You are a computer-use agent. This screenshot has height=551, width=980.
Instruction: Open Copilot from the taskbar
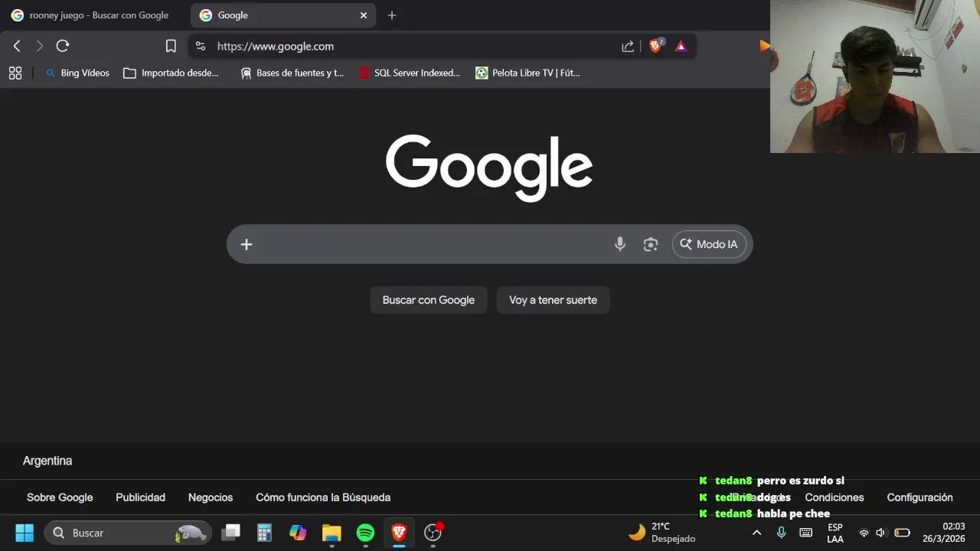[x=298, y=533]
